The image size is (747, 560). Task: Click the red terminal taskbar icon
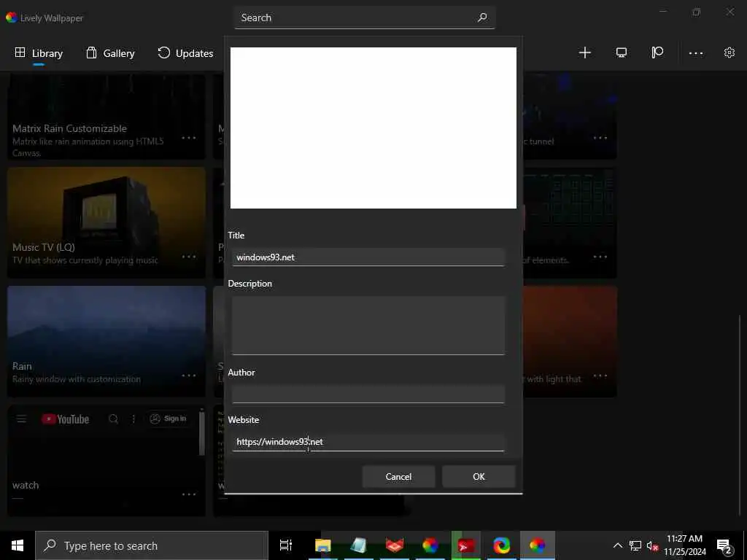pos(466,545)
